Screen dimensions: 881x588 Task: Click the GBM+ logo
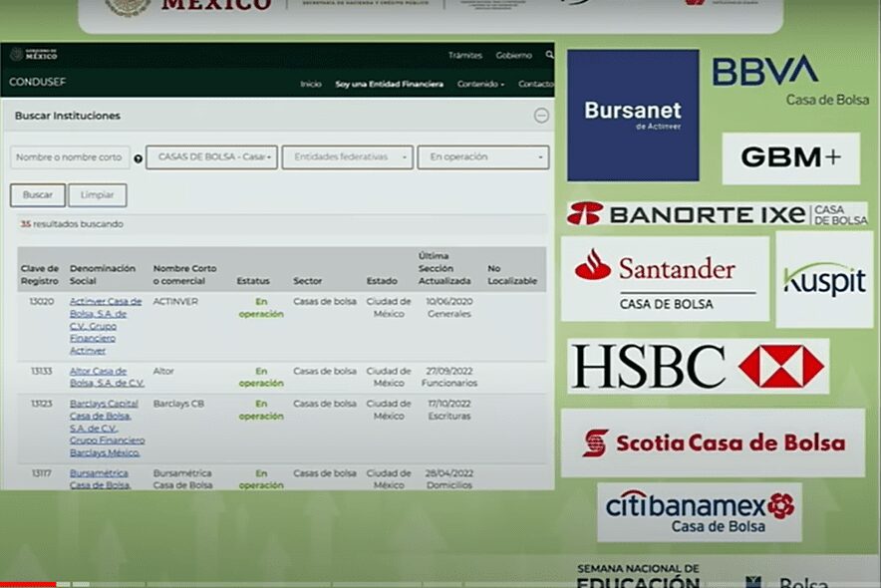790,158
